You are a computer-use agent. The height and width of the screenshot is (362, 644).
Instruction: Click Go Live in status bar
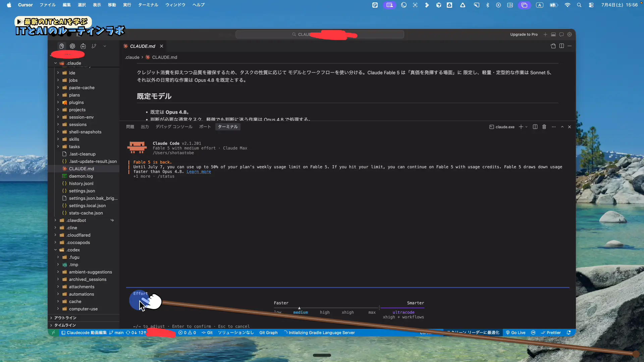(516, 333)
